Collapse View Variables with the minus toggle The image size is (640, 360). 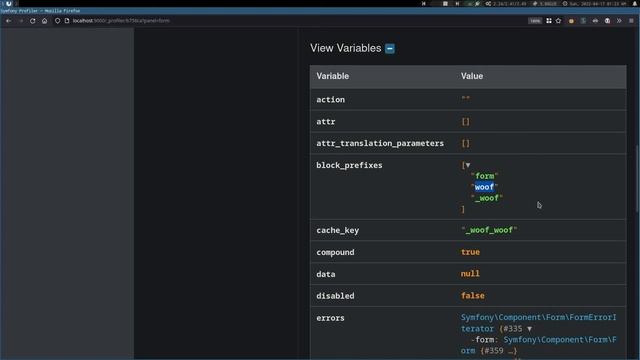[390, 49]
